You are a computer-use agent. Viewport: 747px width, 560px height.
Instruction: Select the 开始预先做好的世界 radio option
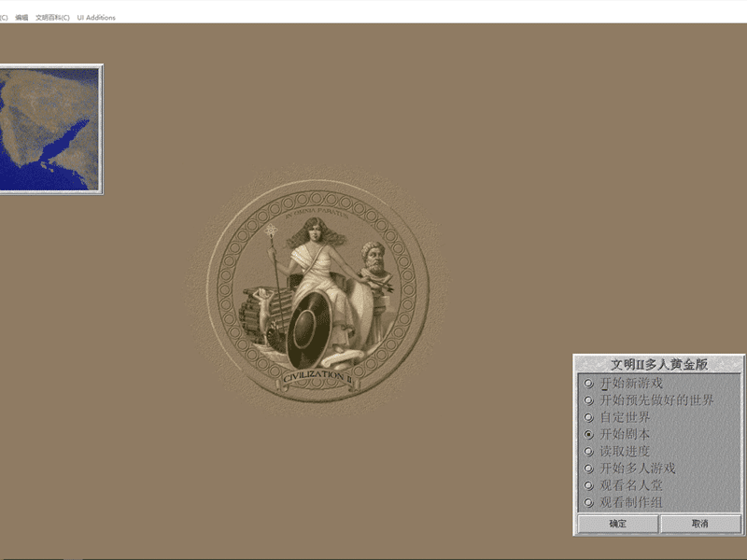(x=589, y=400)
